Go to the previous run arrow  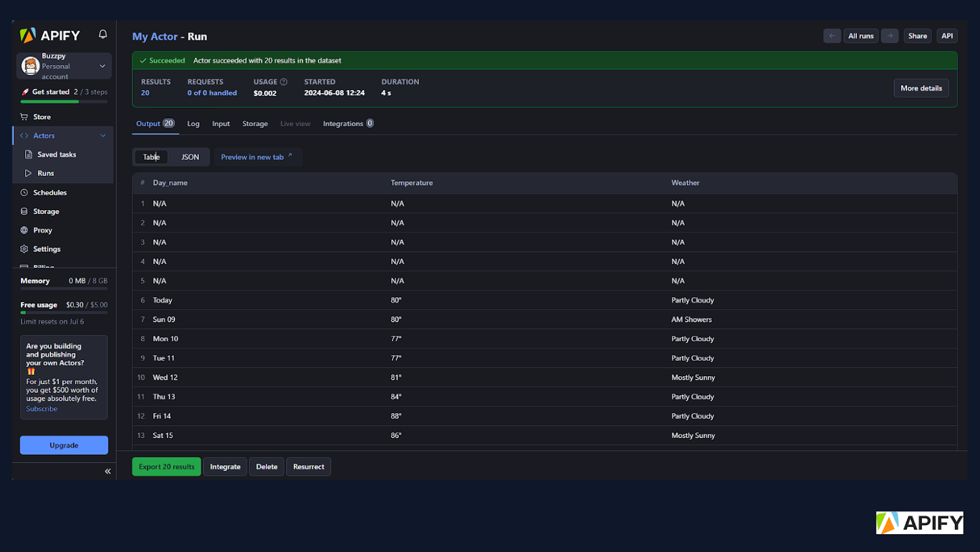[832, 36]
